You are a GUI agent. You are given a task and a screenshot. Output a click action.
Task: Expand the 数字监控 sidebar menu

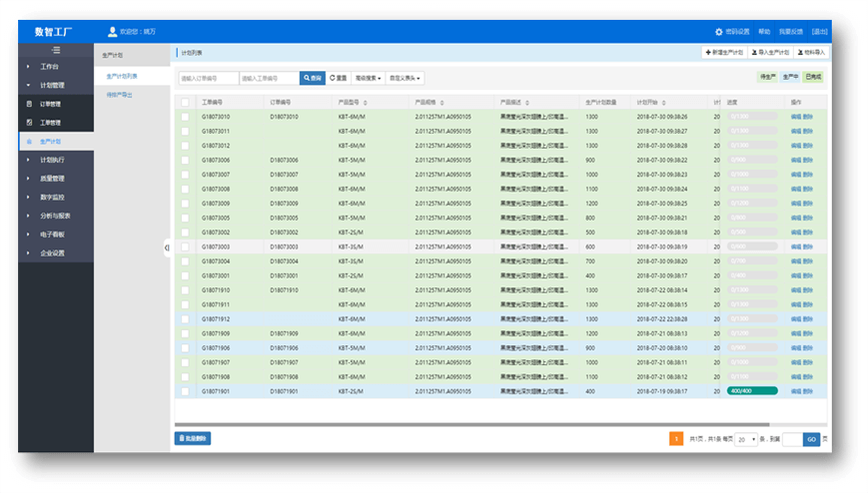pos(55,198)
